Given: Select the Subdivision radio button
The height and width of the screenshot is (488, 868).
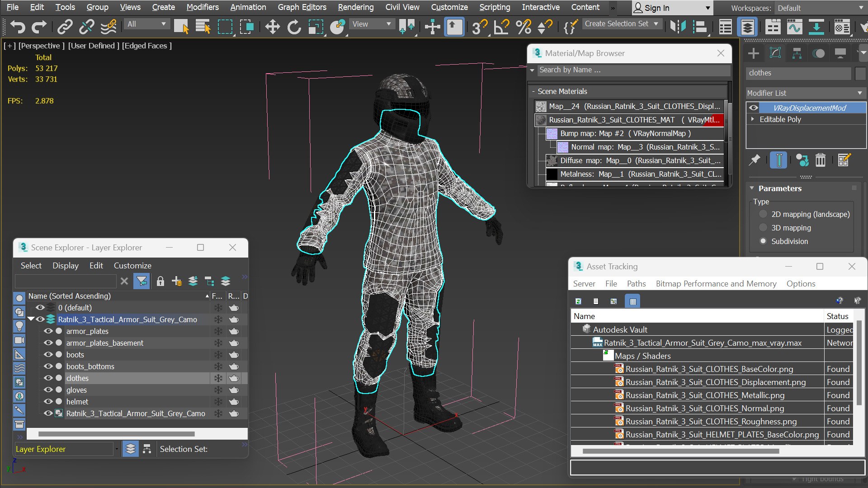Looking at the screenshot, I should [763, 241].
